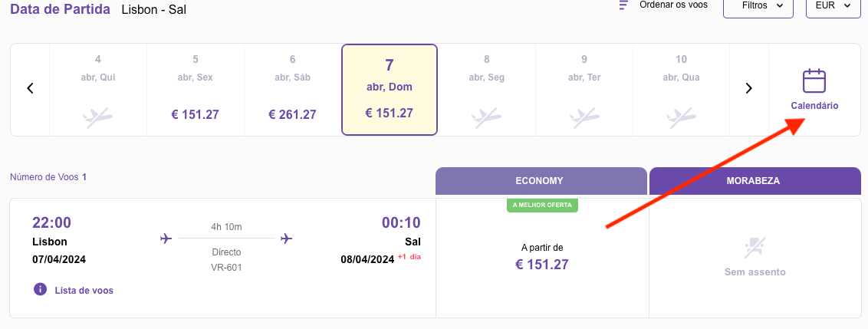Click the sort icon next to Ordenar os voos
This screenshot has width=868, height=329.
(624, 5)
